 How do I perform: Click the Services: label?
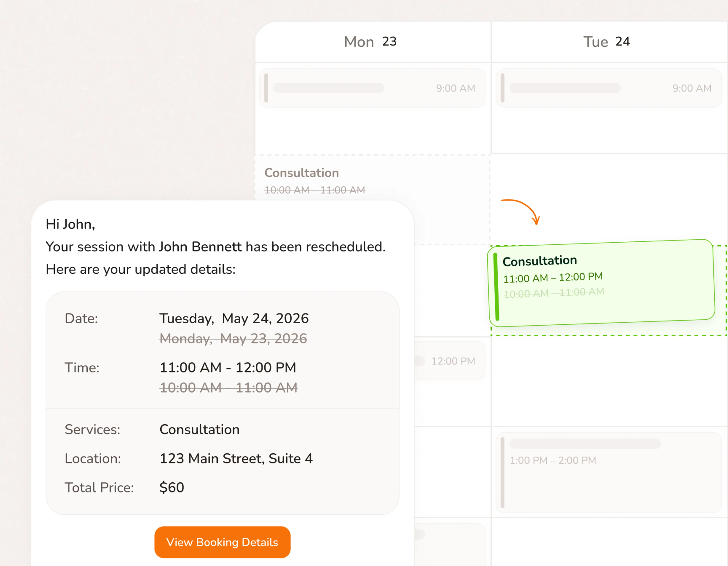click(x=92, y=429)
